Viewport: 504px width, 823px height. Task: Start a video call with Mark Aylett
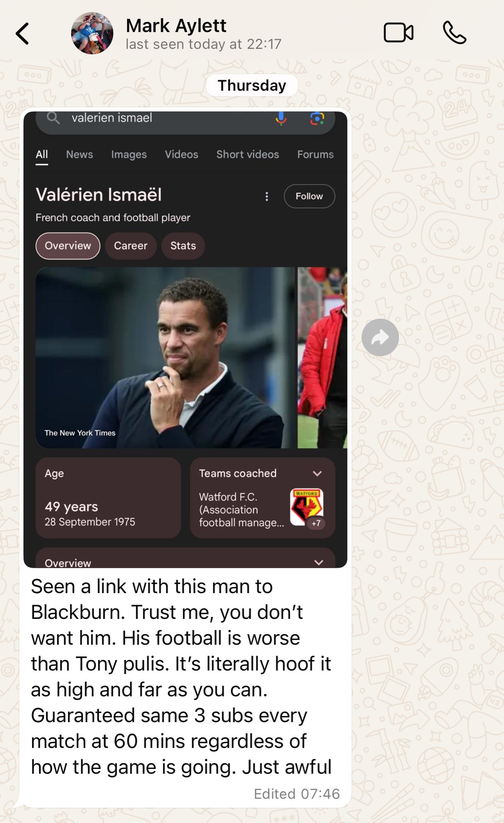(398, 32)
